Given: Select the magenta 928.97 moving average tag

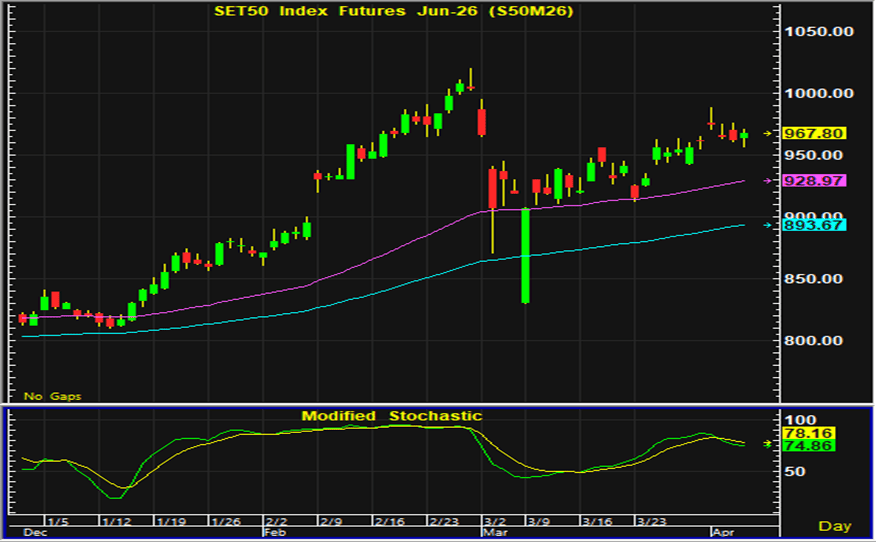Looking at the screenshot, I should (x=816, y=181).
